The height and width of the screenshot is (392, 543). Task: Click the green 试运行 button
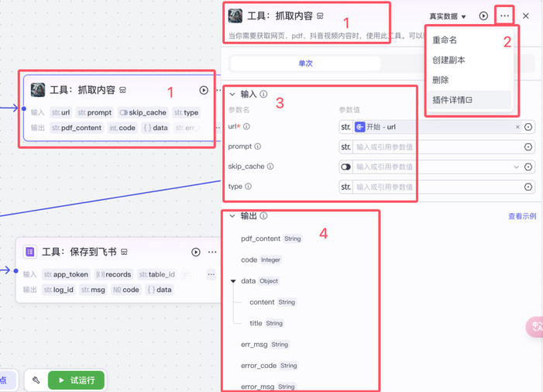pyautogui.click(x=76, y=380)
